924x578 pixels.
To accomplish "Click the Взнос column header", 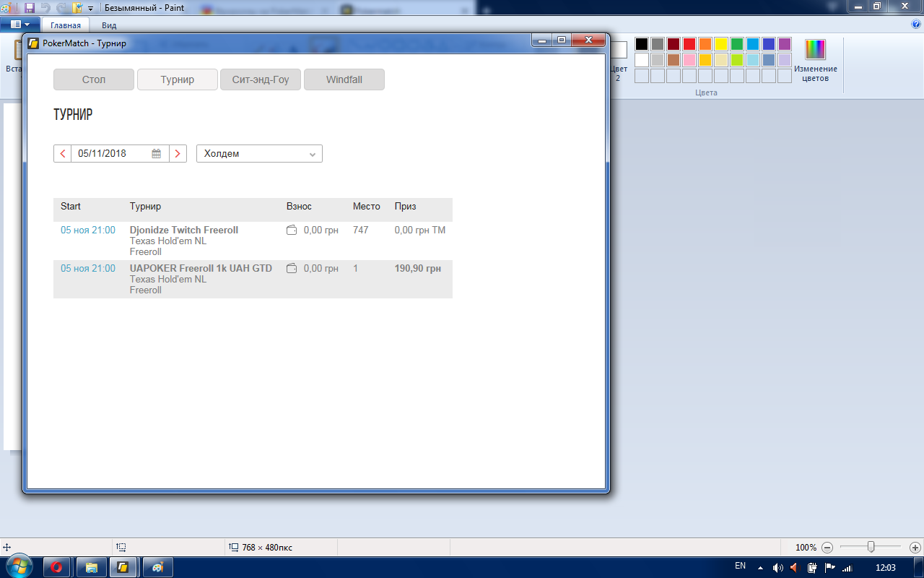I will [299, 207].
